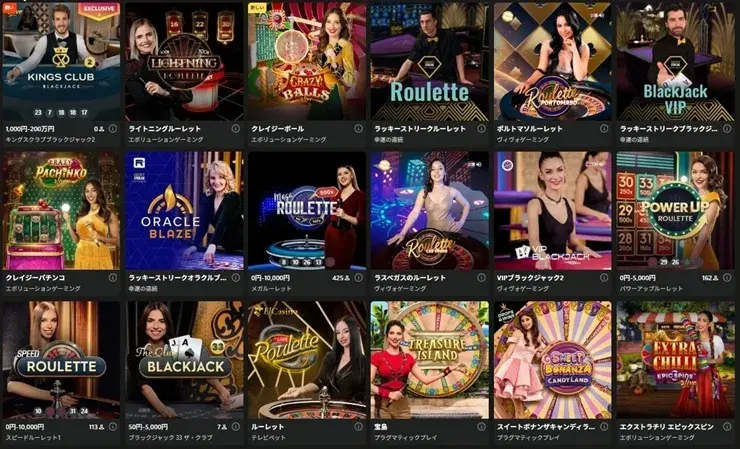
Task: Show info for ポルトマソルーレット game
Action: pos(604,128)
